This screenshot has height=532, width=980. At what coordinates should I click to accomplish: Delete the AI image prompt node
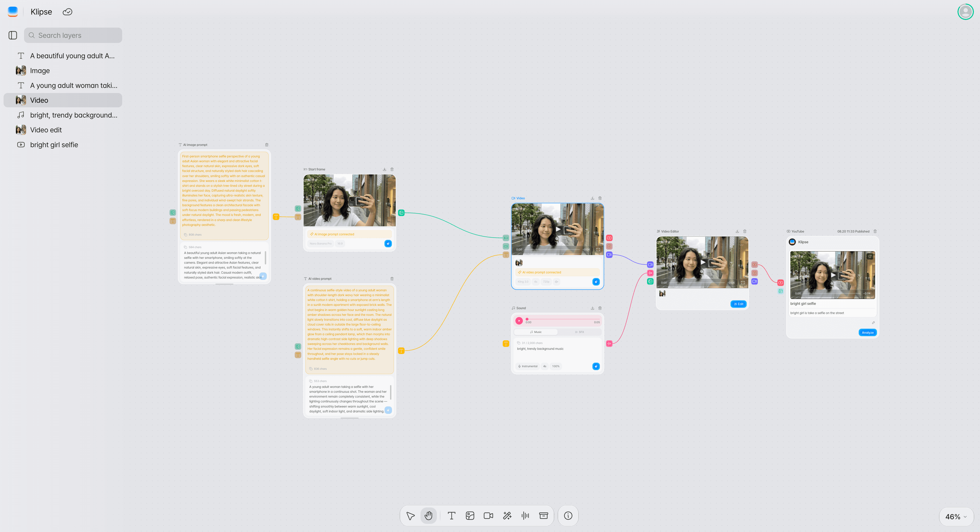pyautogui.click(x=267, y=145)
